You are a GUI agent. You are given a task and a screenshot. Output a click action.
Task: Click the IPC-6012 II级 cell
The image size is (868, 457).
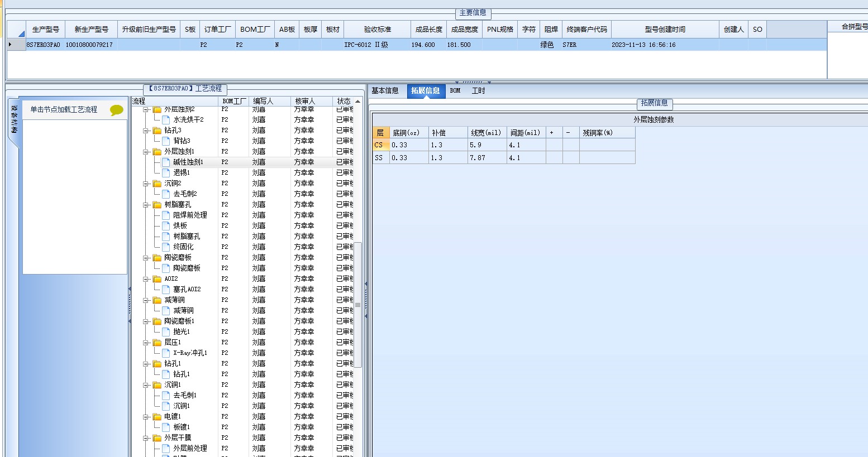[x=378, y=45]
